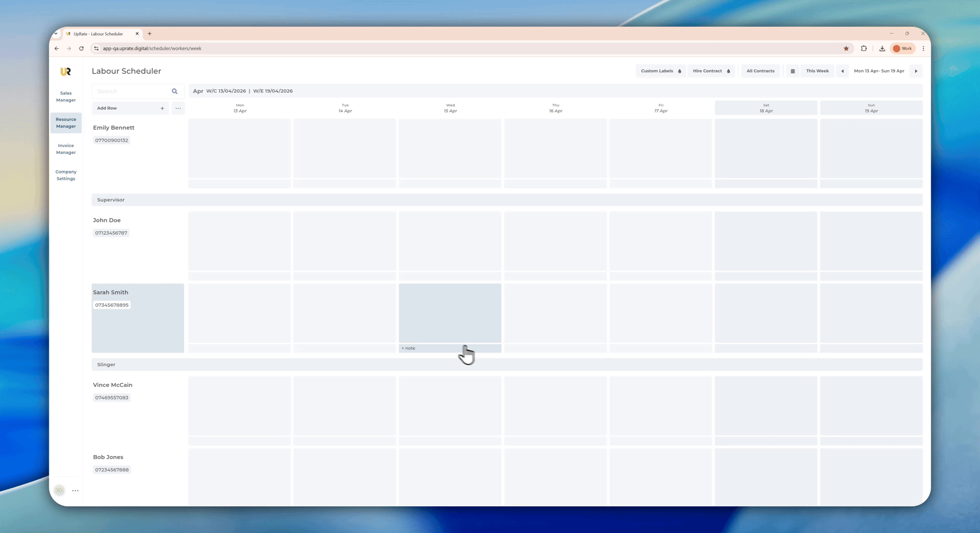
Task: Click phone number 07469557083
Action: coord(112,398)
